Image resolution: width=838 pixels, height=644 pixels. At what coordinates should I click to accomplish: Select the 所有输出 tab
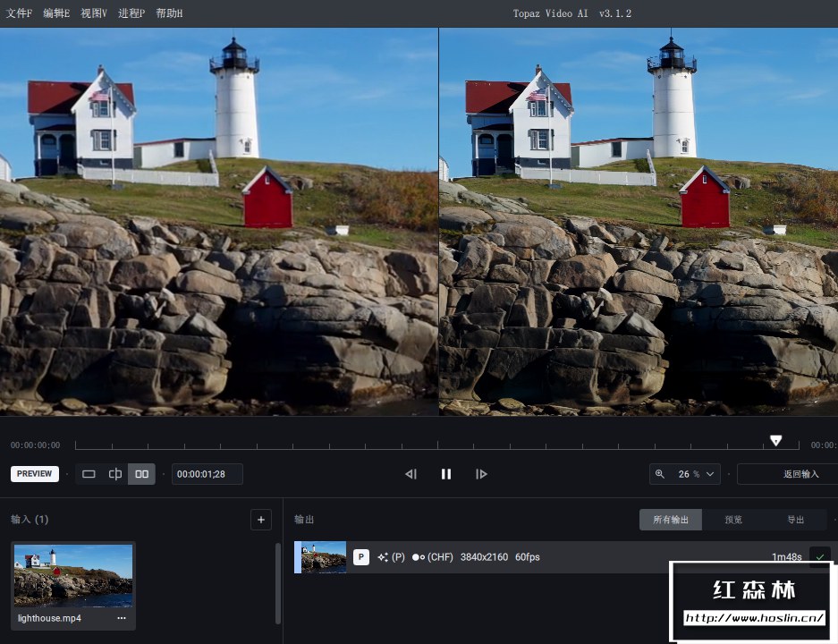click(671, 520)
